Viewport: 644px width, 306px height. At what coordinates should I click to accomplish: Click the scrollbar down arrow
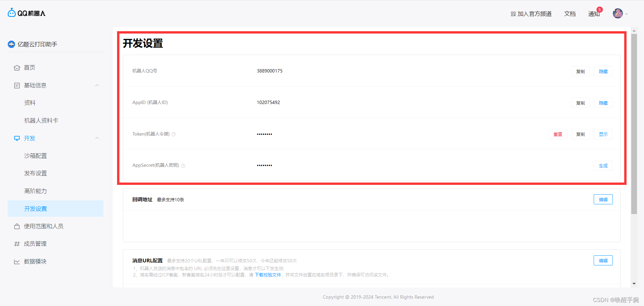click(634, 284)
